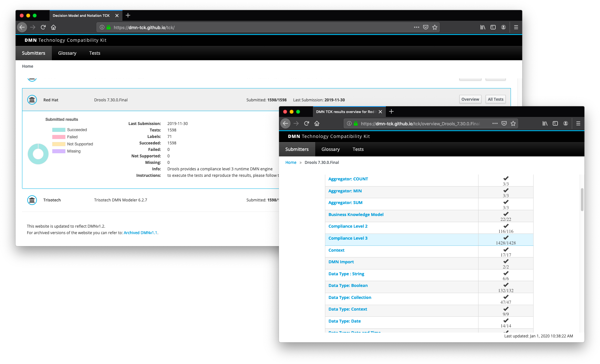This screenshot has width=600, height=364.
Task: Open the hamburger menu in the front window
Action: pos(578,123)
